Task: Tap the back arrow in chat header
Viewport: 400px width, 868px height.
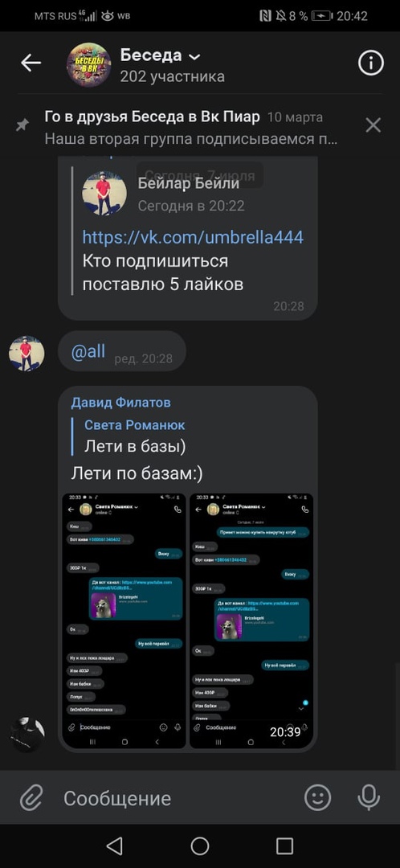Action: pyautogui.click(x=31, y=63)
